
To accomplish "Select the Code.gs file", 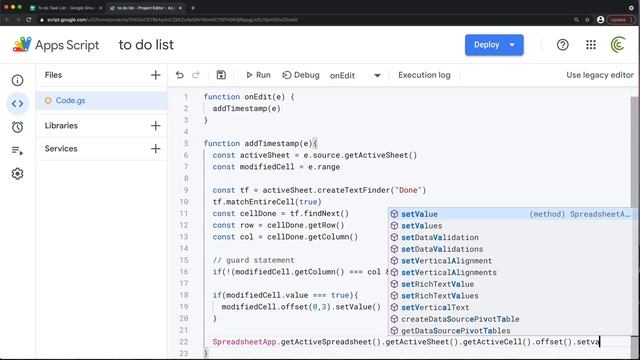I will coord(102,100).
